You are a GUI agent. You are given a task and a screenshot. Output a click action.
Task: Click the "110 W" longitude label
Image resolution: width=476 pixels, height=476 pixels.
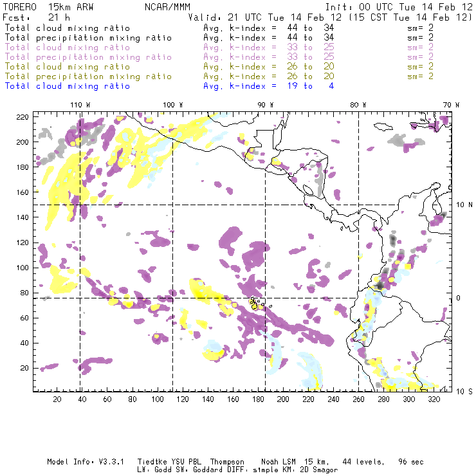80,105
